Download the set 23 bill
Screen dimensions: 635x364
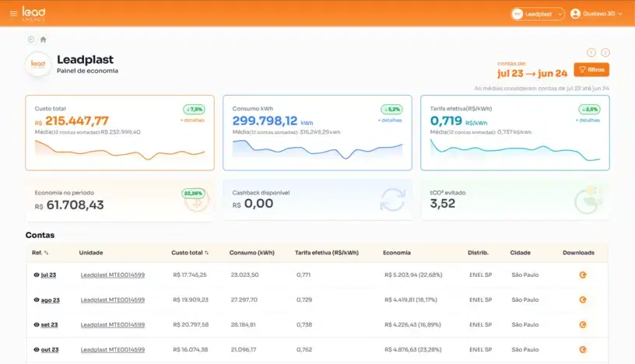[583, 325]
